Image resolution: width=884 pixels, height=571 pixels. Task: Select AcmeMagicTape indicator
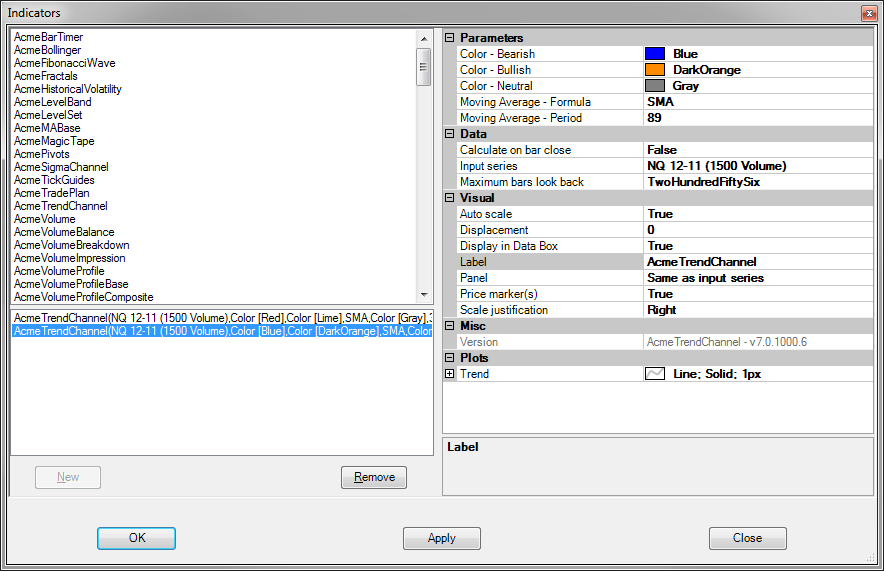(x=54, y=141)
